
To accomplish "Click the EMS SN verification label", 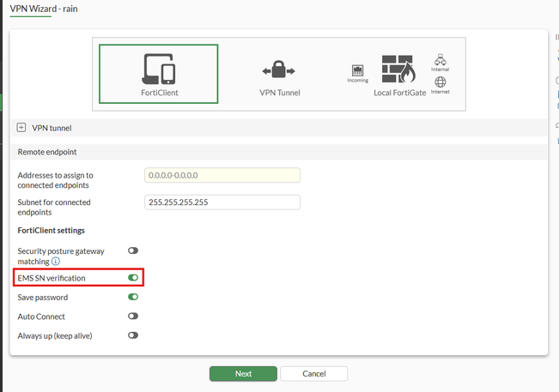I will [52, 278].
